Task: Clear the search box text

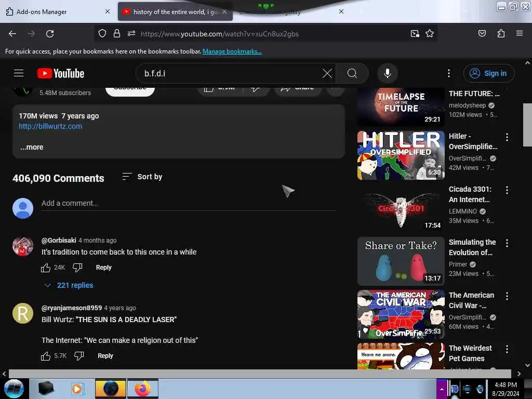Action: click(327, 73)
